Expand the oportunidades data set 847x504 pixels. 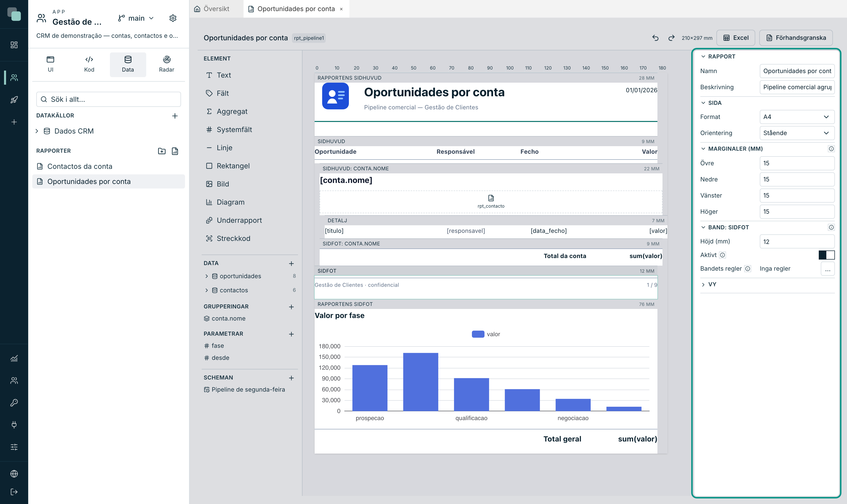pyautogui.click(x=206, y=276)
